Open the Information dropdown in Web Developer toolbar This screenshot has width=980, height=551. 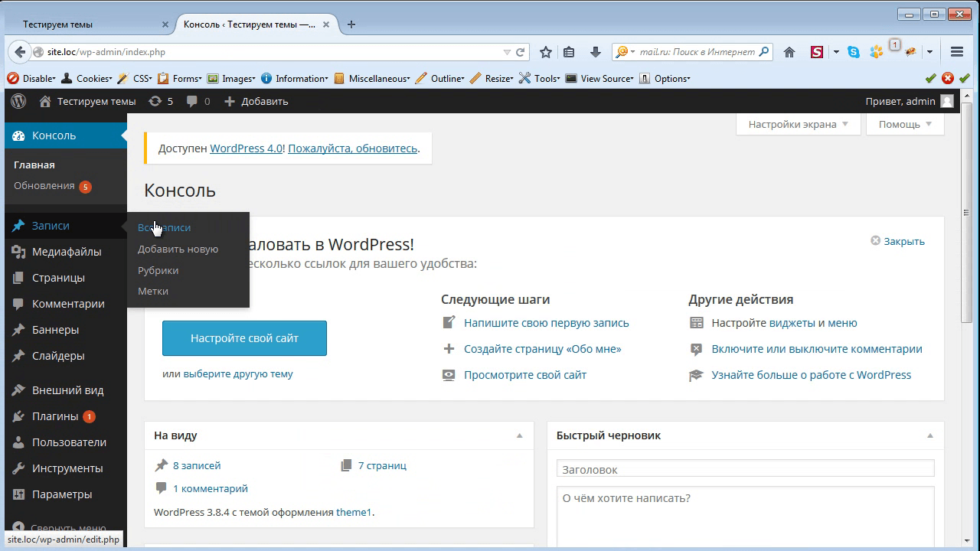tap(295, 78)
